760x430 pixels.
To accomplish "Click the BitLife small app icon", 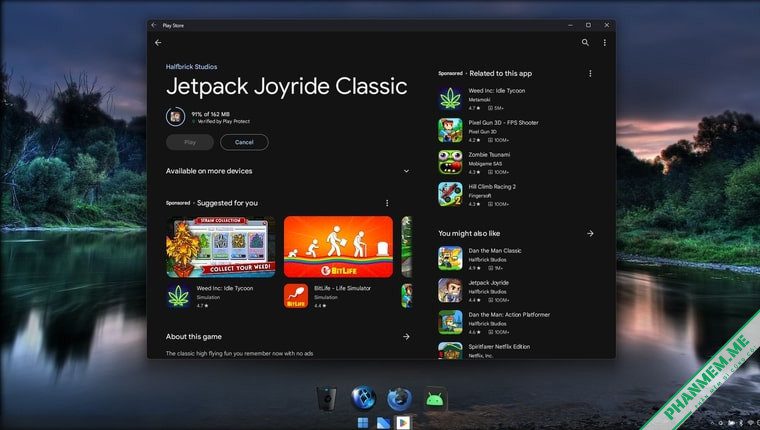I will [x=296, y=296].
